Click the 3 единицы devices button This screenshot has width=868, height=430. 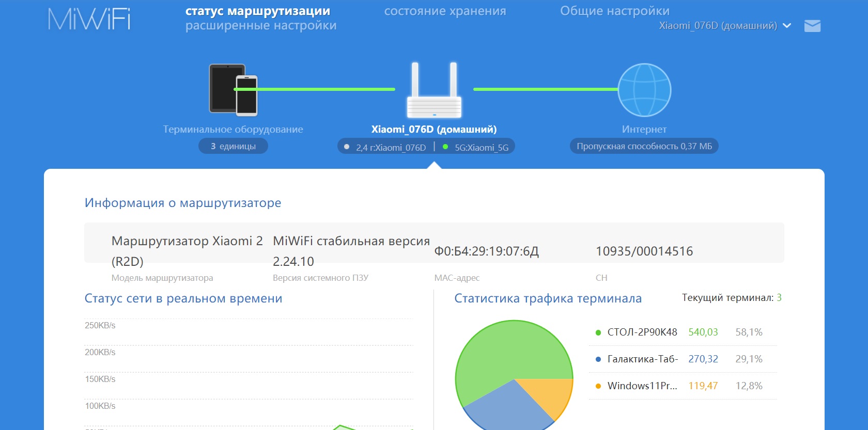pyautogui.click(x=233, y=146)
